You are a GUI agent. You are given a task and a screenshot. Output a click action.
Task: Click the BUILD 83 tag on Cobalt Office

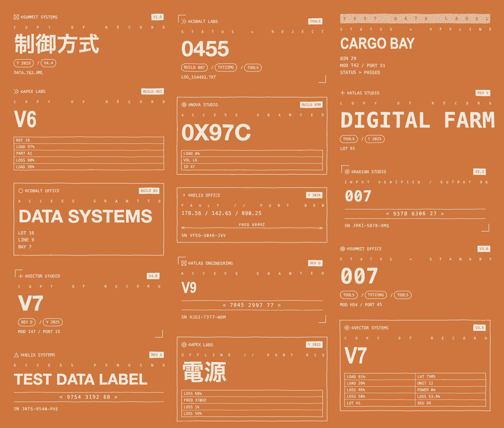(149, 191)
